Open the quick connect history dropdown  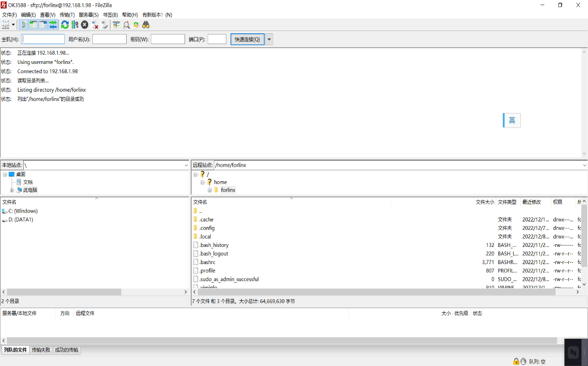tap(269, 39)
